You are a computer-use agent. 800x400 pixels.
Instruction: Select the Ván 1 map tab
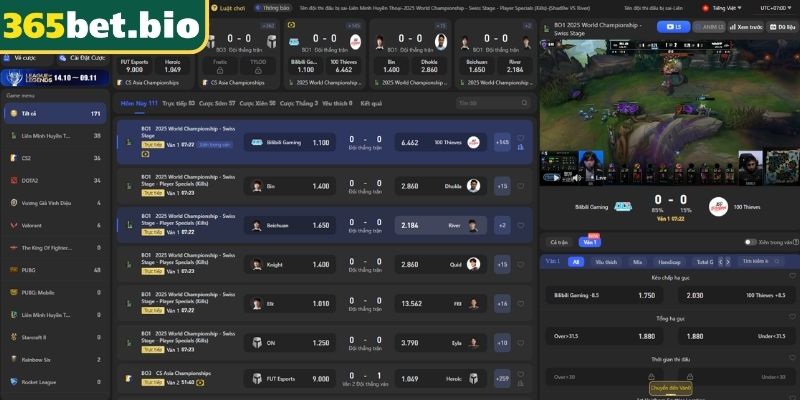pyautogui.click(x=590, y=242)
